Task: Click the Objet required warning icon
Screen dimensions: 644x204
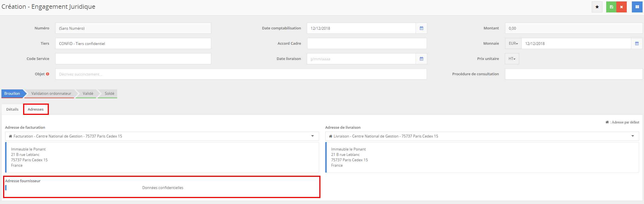Action: click(48, 74)
